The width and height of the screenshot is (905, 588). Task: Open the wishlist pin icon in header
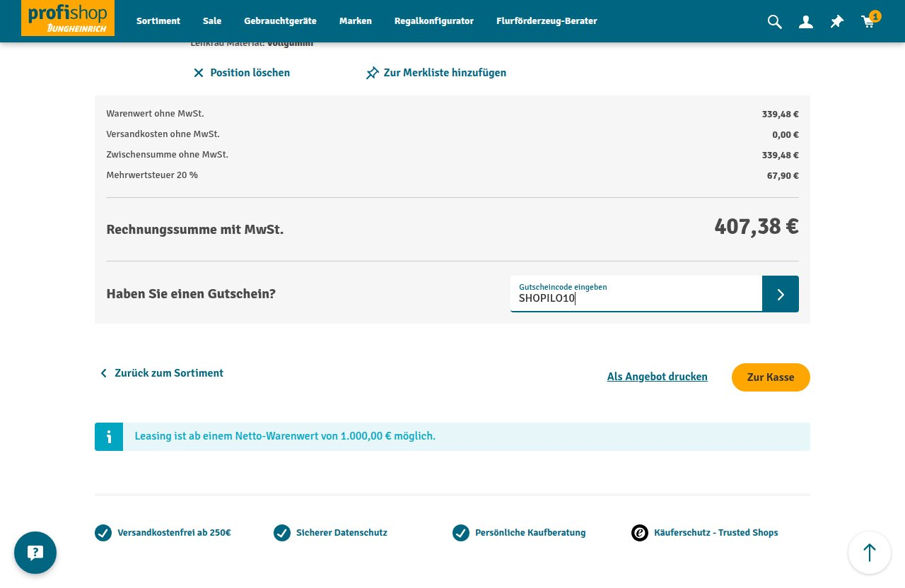pos(837,22)
